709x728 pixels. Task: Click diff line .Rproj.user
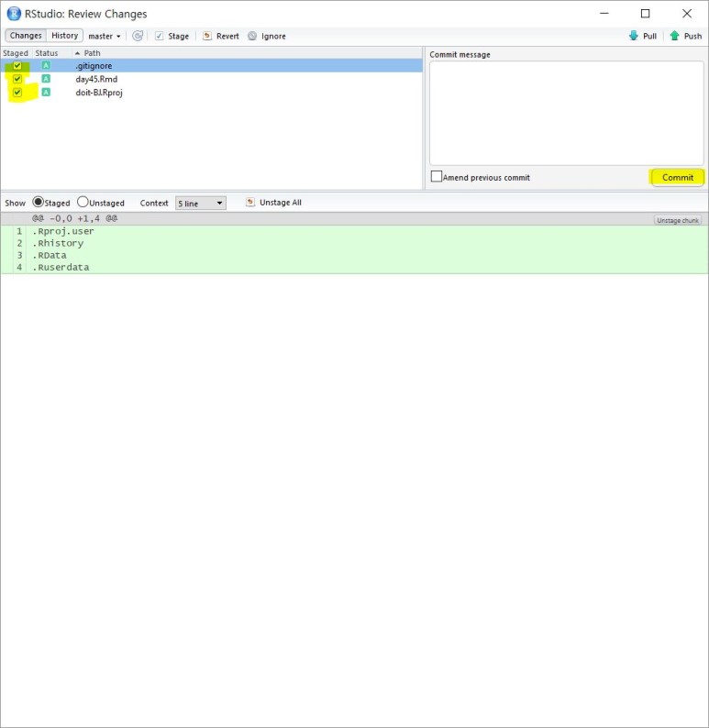coord(62,231)
